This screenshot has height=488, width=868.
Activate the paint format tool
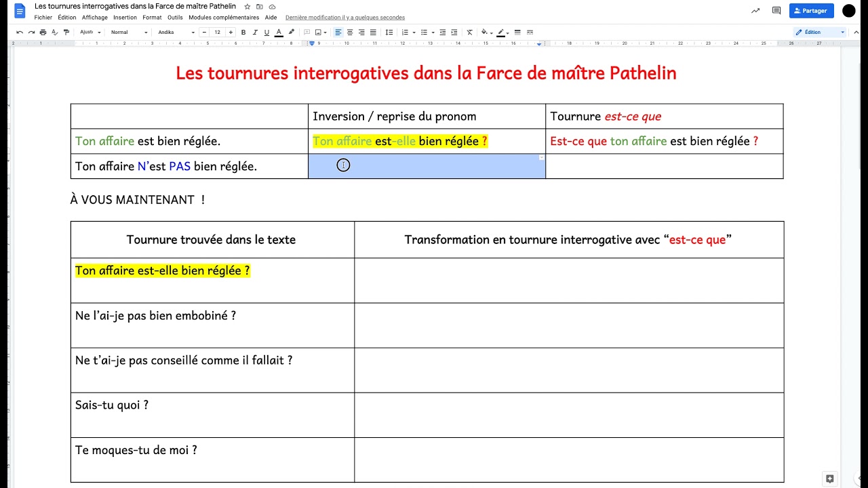click(66, 32)
